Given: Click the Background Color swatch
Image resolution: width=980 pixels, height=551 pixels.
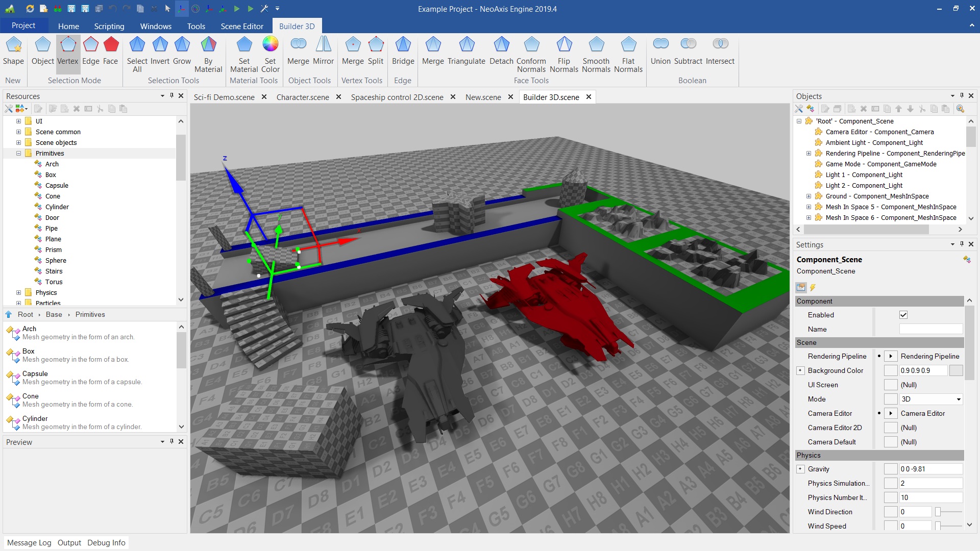Looking at the screenshot, I should pos(955,370).
